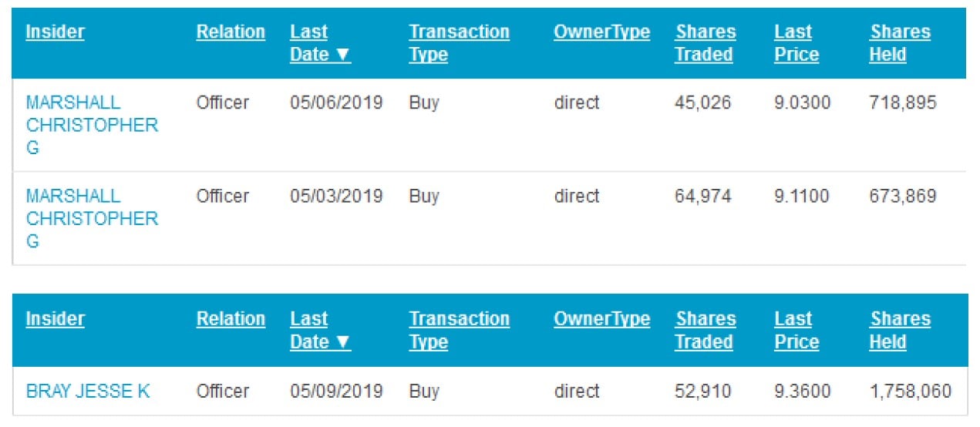Screen dimensions: 980x427
Task: Sort second table by Shares Traded
Action: tap(703, 331)
